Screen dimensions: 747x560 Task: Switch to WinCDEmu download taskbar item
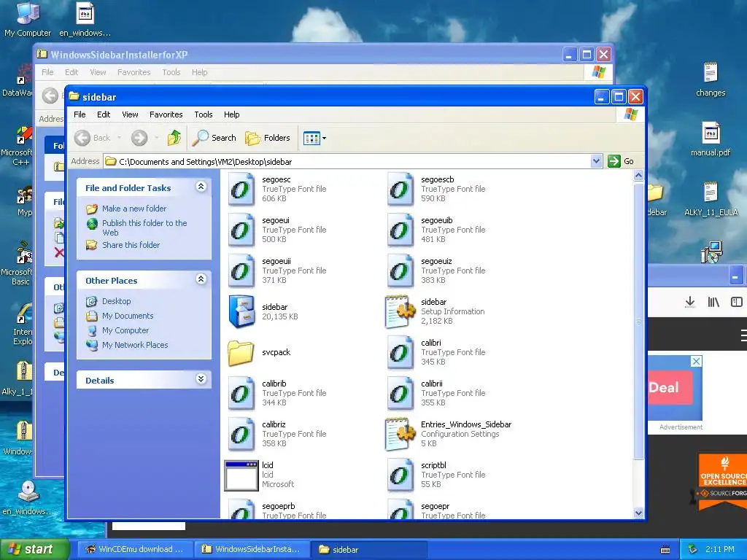[x=135, y=549]
